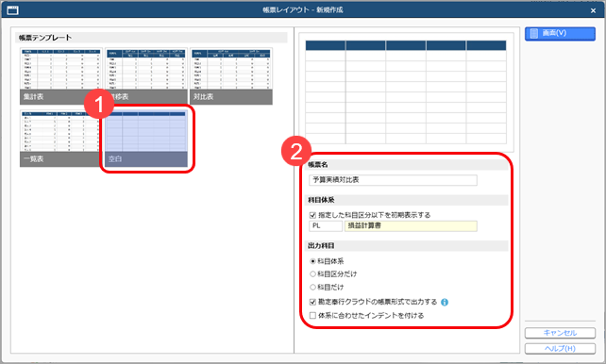Select the 空白 blank template
This screenshot has width=606, height=364.
click(146, 139)
